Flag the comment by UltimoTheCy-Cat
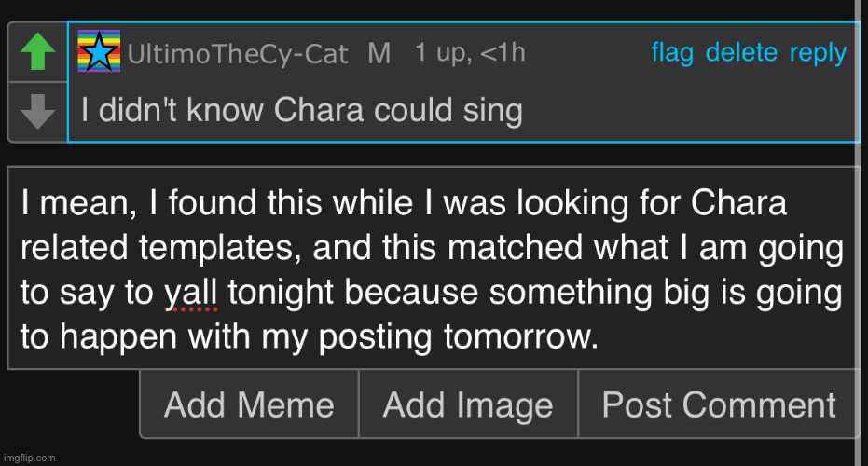The image size is (868, 466). point(672,53)
